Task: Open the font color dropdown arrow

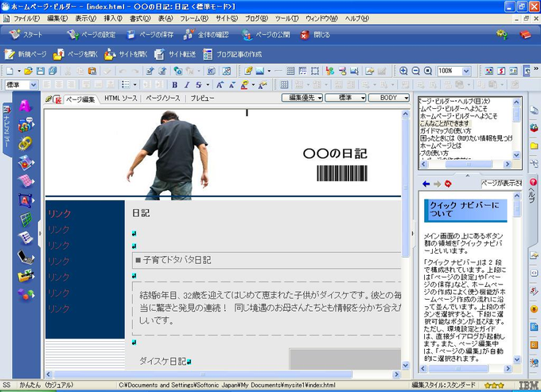Action: (253, 85)
